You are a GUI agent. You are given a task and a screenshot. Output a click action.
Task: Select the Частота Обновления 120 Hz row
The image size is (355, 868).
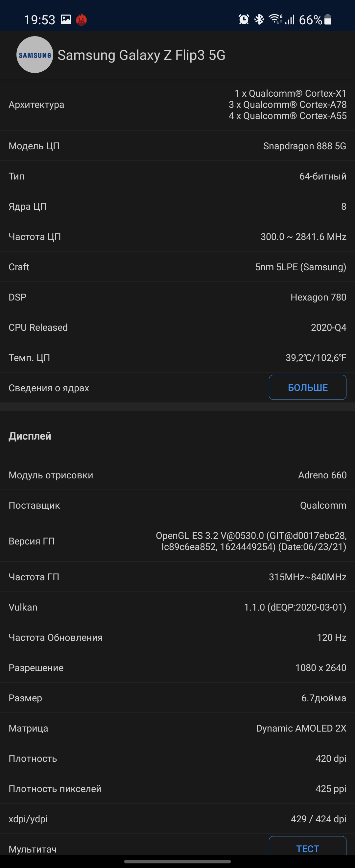[x=177, y=638]
